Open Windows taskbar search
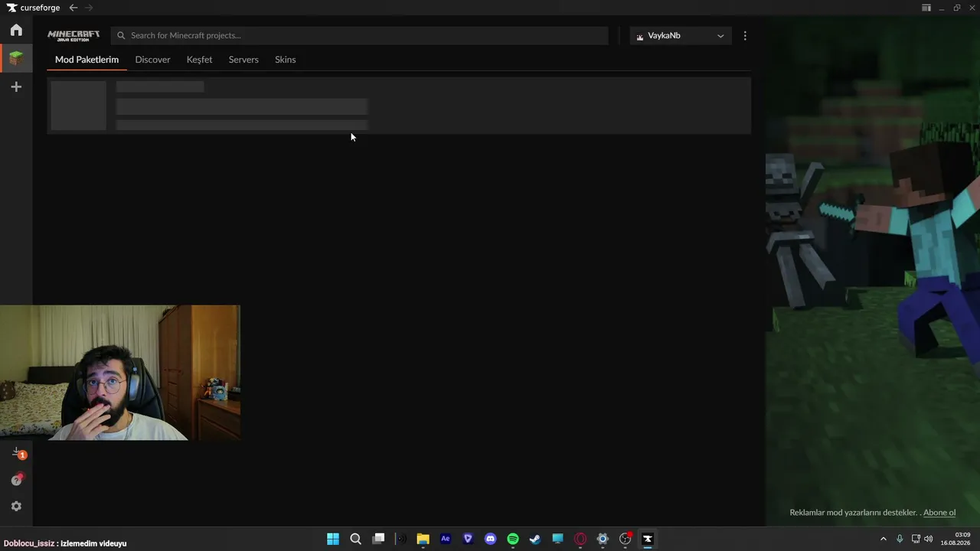 pos(355,539)
